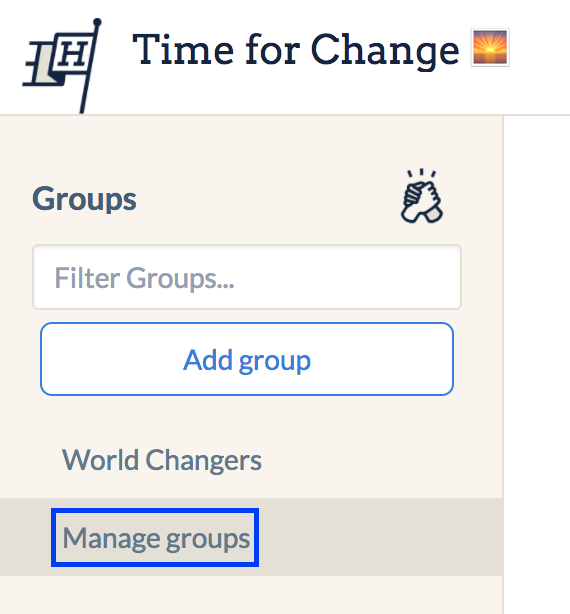The image size is (570, 614).
Task: Go home via the H flag icon
Action: (62, 66)
